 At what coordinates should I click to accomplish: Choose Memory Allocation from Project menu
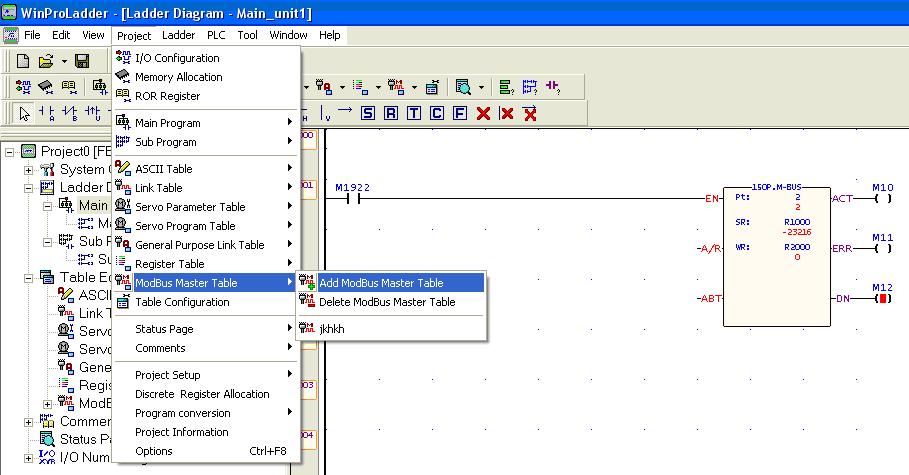[x=206, y=77]
